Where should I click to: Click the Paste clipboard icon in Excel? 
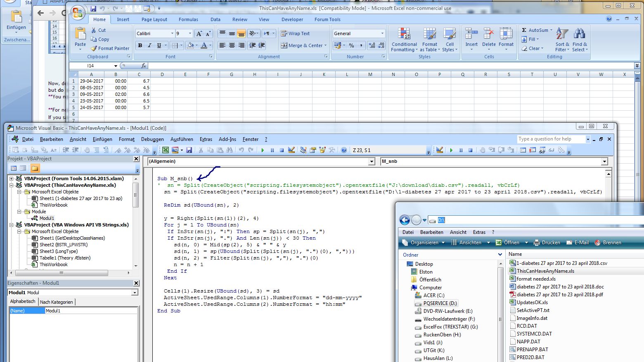point(80,33)
